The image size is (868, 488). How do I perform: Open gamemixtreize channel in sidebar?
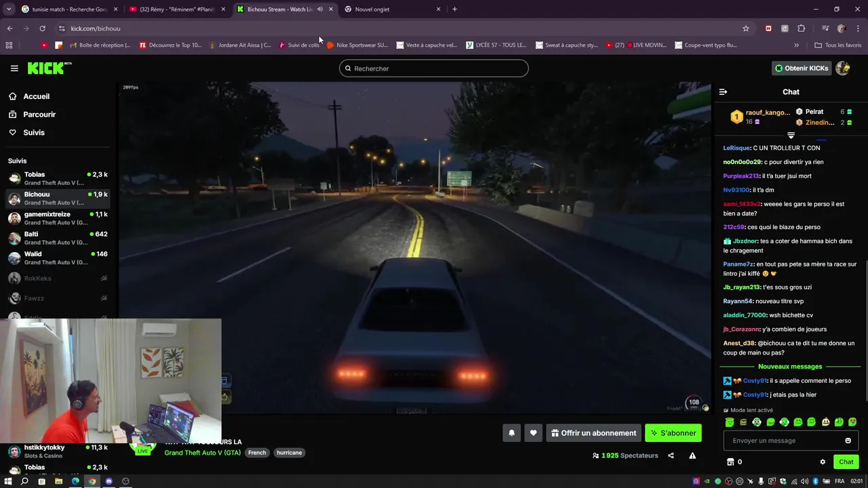tap(58, 218)
